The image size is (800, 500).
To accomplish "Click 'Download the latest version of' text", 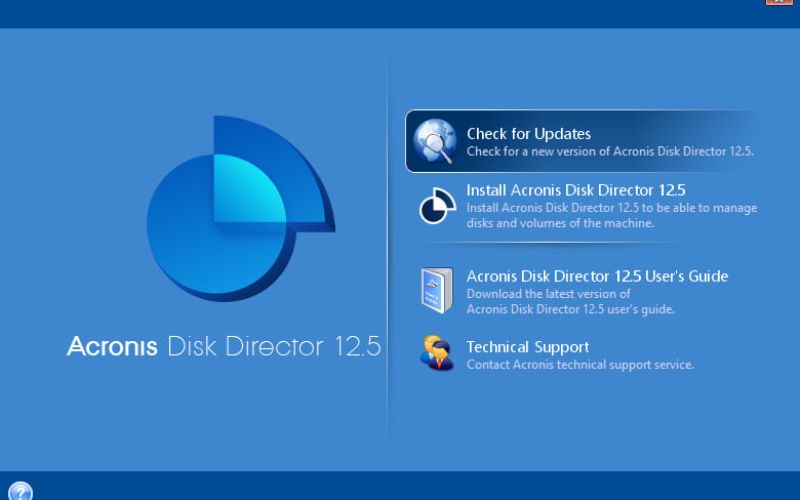I will tap(548, 294).
